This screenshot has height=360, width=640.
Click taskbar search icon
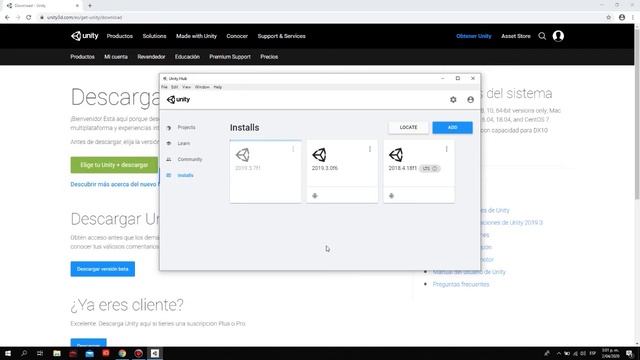tap(24, 353)
